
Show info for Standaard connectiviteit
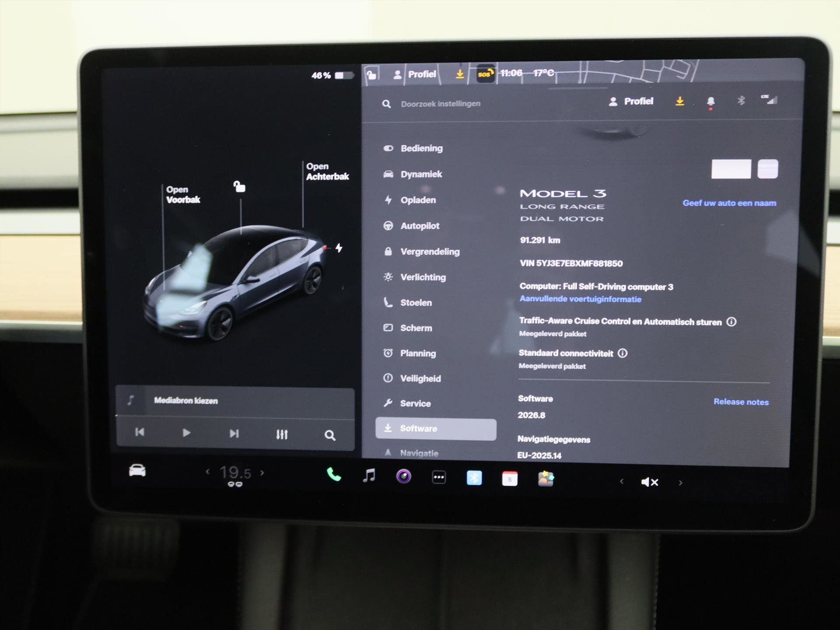(x=623, y=353)
